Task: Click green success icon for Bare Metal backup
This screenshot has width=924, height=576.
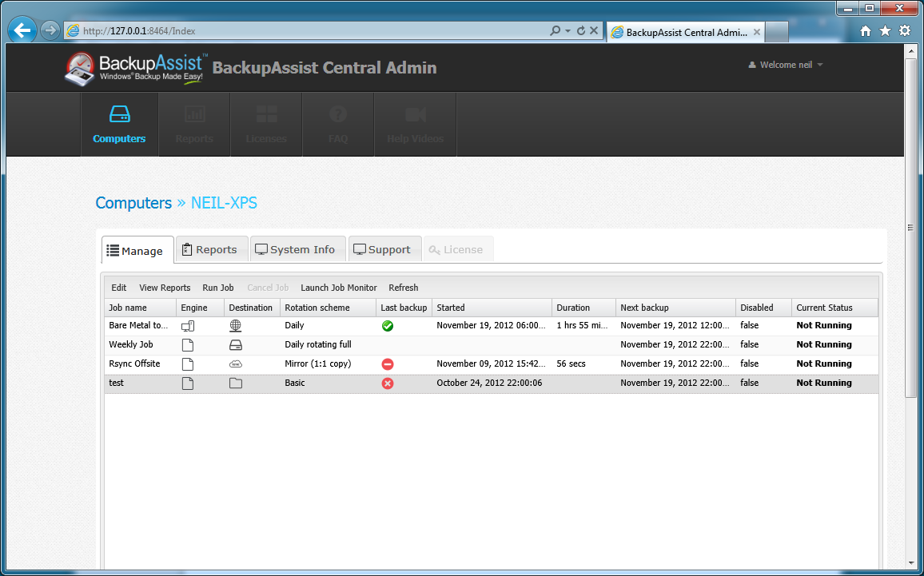Action: point(387,326)
